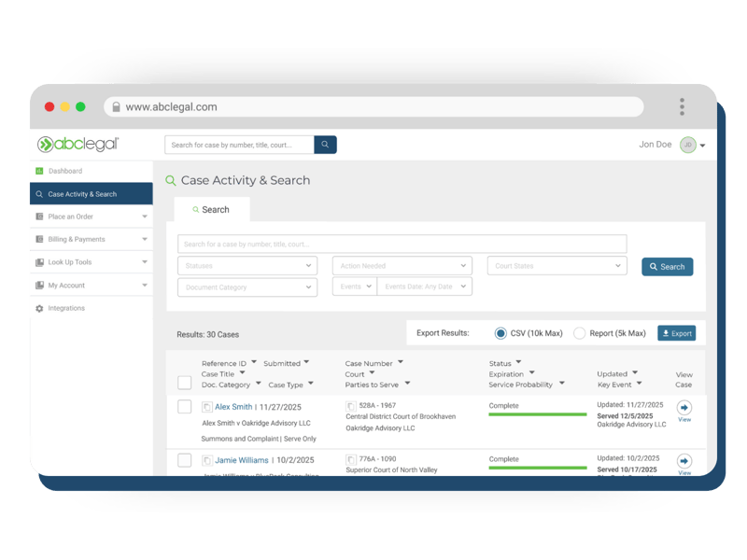Switch to the Search tab
The height and width of the screenshot is (560, 747).
pos(213,209)
